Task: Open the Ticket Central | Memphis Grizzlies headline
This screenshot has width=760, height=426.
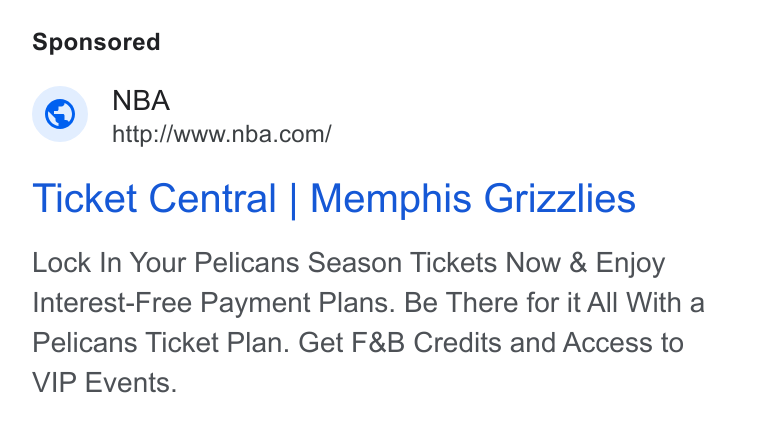Action: (334, 199)
